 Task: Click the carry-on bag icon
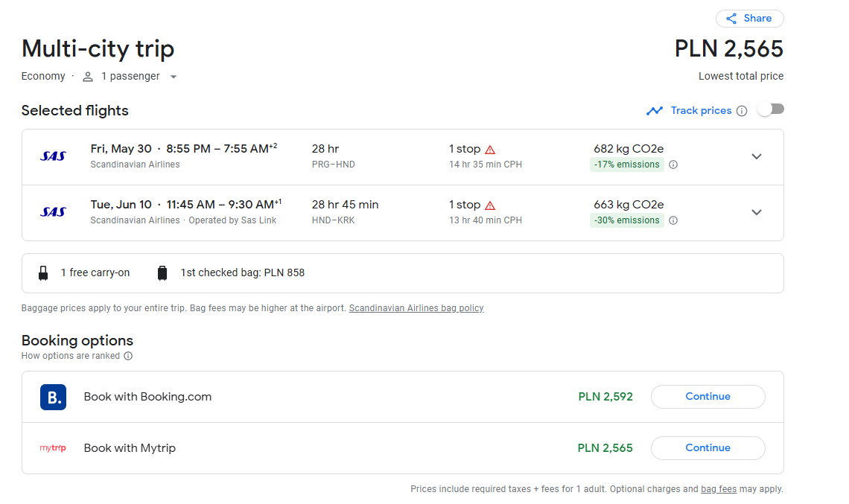(43, 272)
